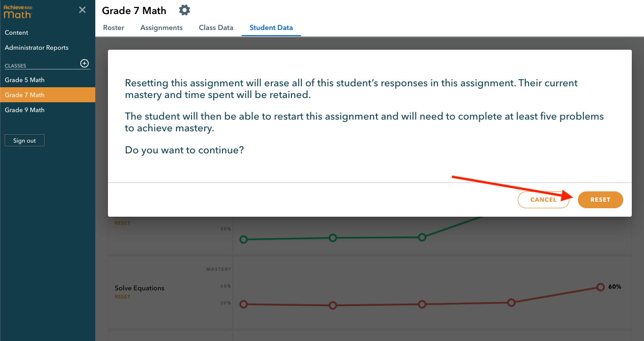The width and height of the screenshot is (644, 341).
Task: Go to the Class Data tab
Action: coord(216,28)
